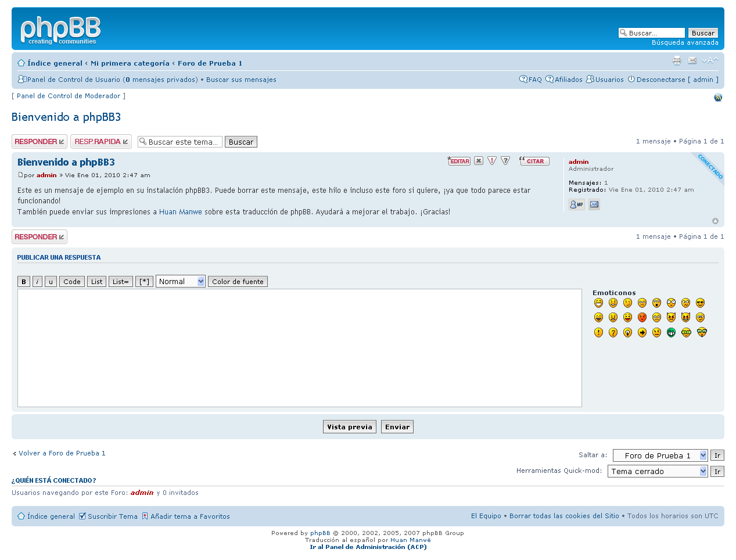Open the print view with the printer icon
Image resolution: width=736 pixels, height=560 pixels.
pyautogui.click(x=677, y=60)
